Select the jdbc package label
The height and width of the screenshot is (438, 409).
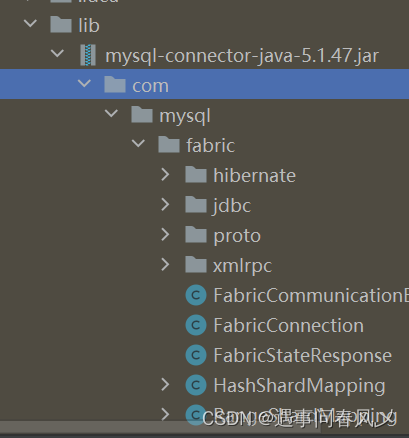(232, 206)
